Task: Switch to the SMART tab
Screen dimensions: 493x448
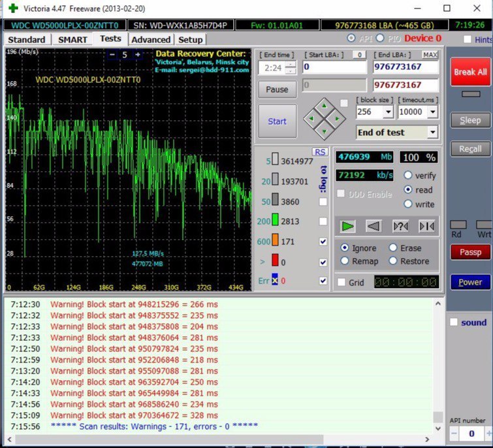Action: [x=72, y=39]
